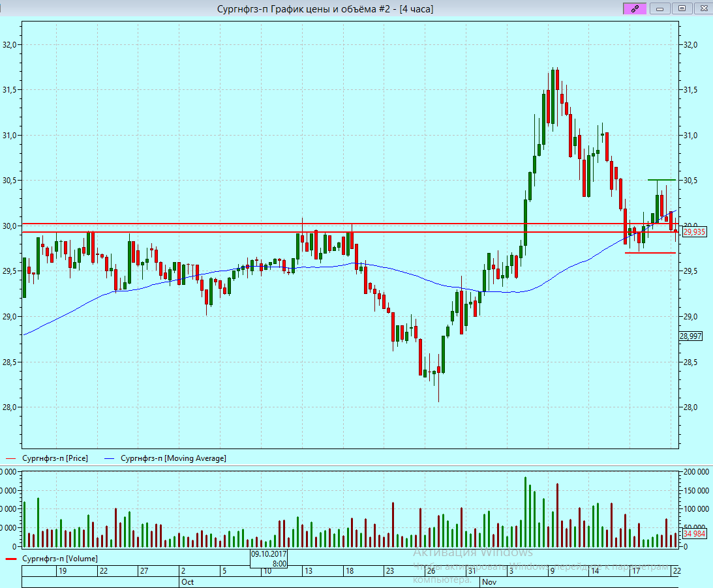Click the date tooltip 09.10.2017 8:00

click(269, 559)
